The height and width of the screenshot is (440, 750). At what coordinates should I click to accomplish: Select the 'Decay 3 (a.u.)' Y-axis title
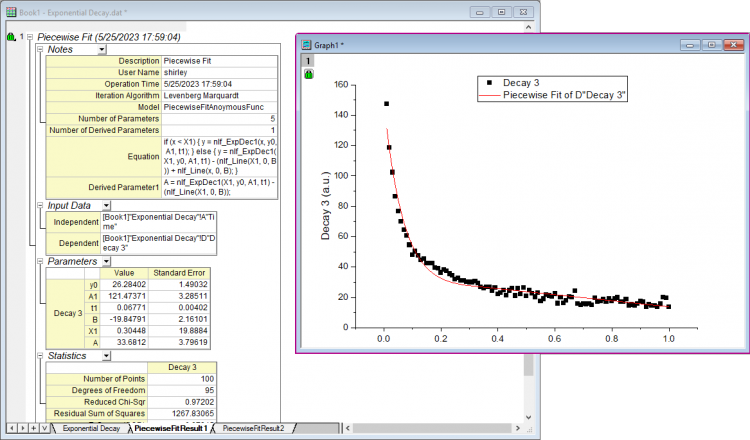tap(325, 206)
